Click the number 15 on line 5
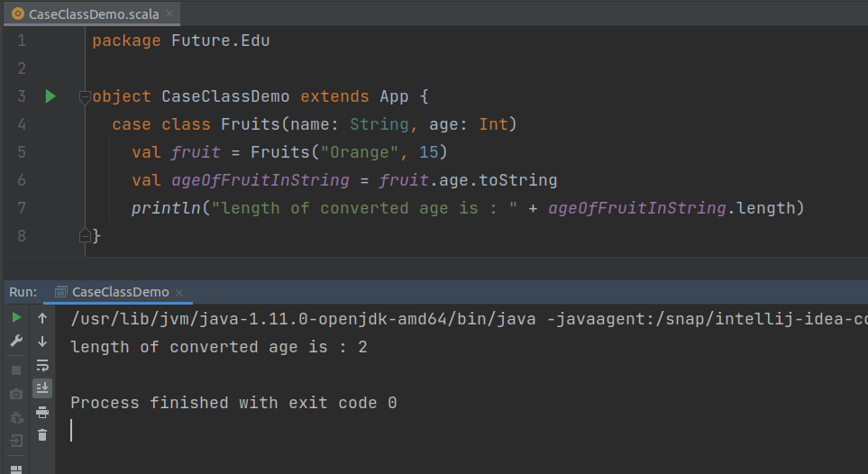 (428, 151)
